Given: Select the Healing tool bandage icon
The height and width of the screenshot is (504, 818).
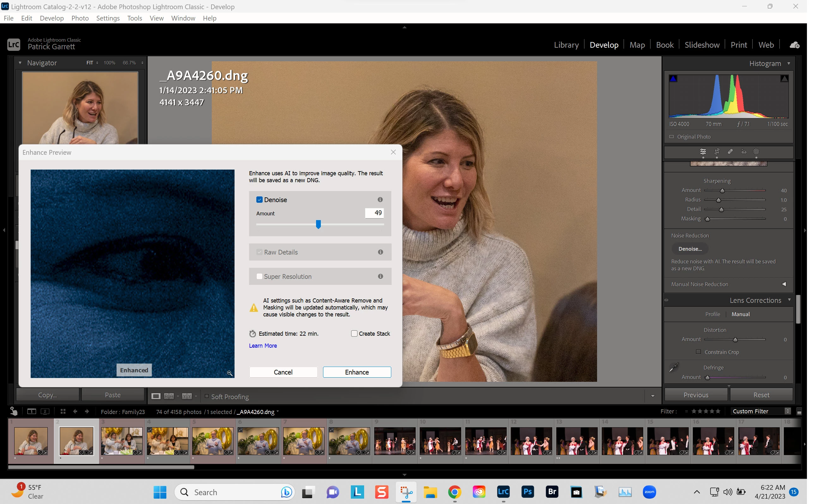Looking at the screenshot, I should pos(730,152).
